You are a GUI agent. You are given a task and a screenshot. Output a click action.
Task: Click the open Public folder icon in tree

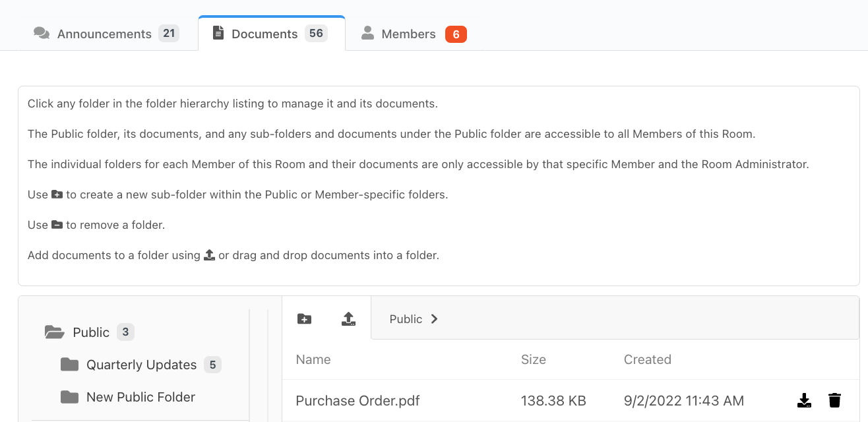(55, 332)
